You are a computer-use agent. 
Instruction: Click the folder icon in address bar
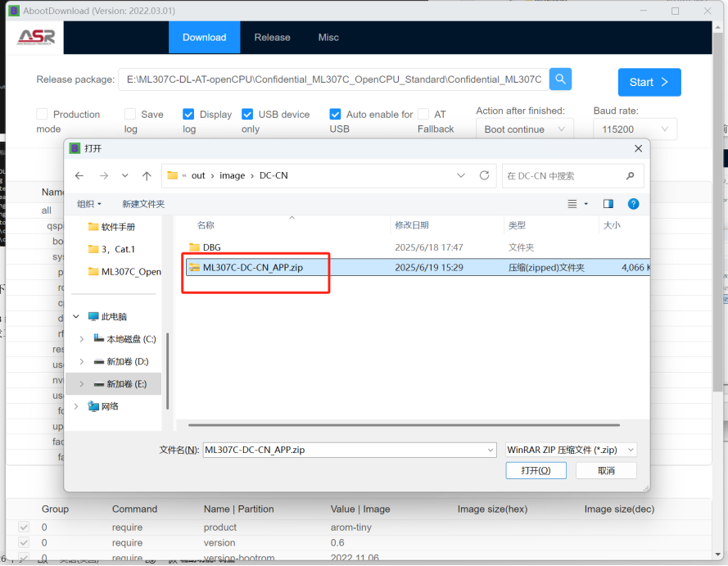point(172,175)
